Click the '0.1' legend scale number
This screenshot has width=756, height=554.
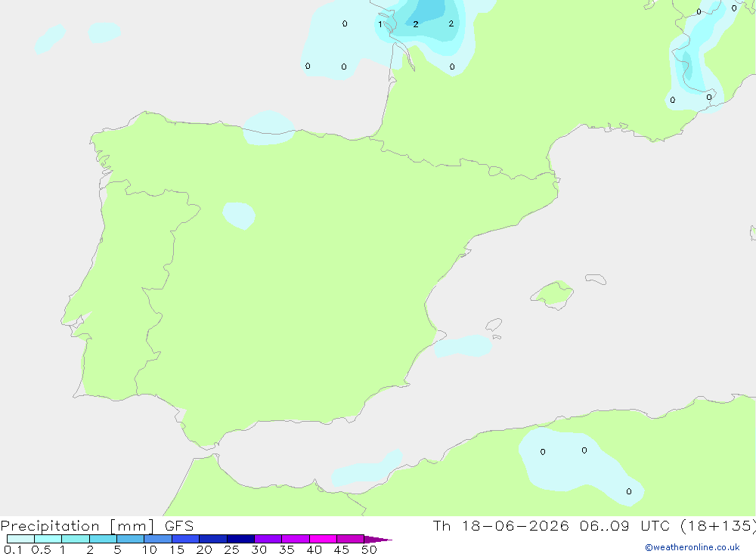(13, 549)
